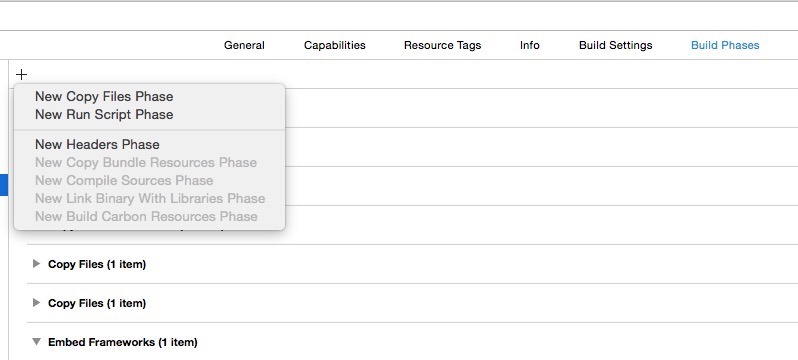Open the Info tab

[x=530, y=45]
